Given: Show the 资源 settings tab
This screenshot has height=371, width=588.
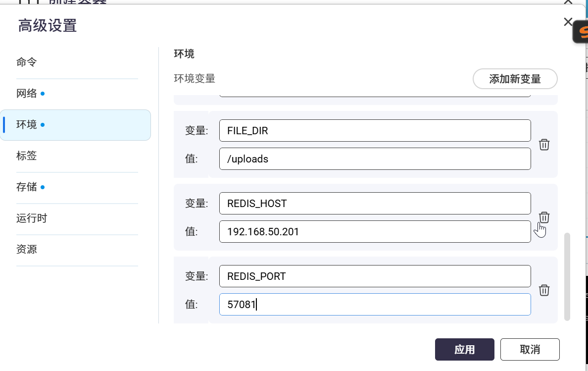Looking at the screenshot, I should point(27,249).
